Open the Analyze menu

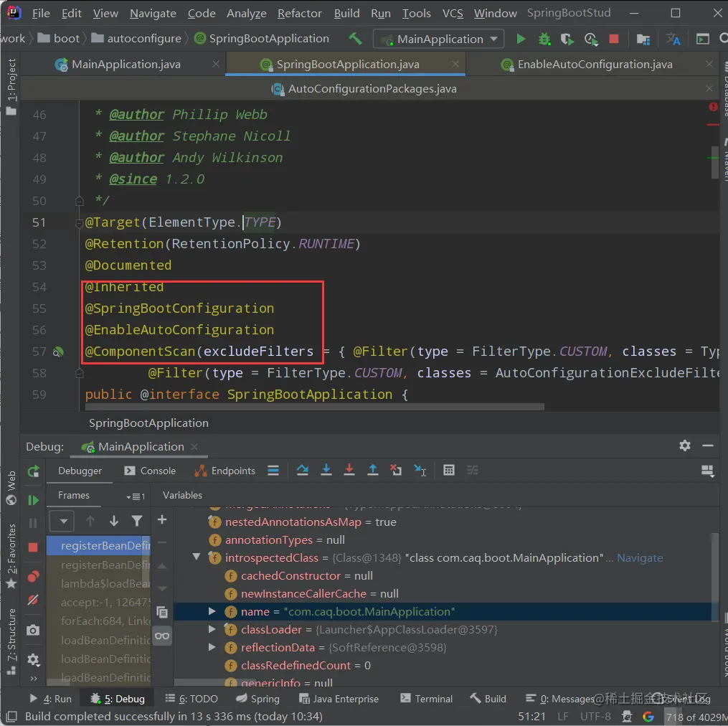point(246,13)
